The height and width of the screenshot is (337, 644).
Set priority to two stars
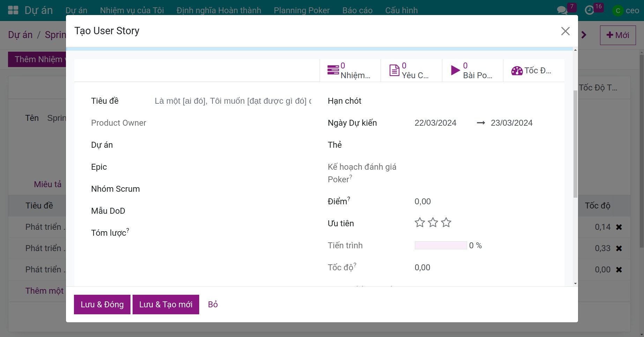coord(433,222)
